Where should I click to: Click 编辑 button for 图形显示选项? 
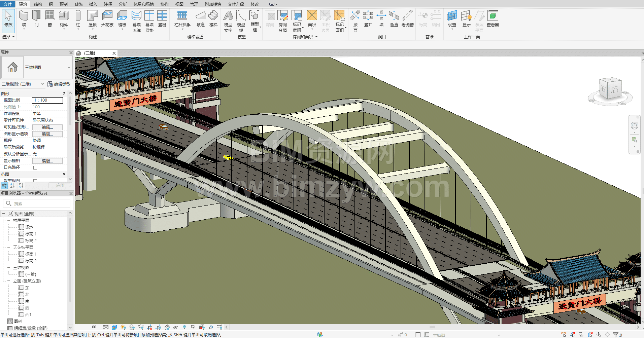(x=47, y=134)
